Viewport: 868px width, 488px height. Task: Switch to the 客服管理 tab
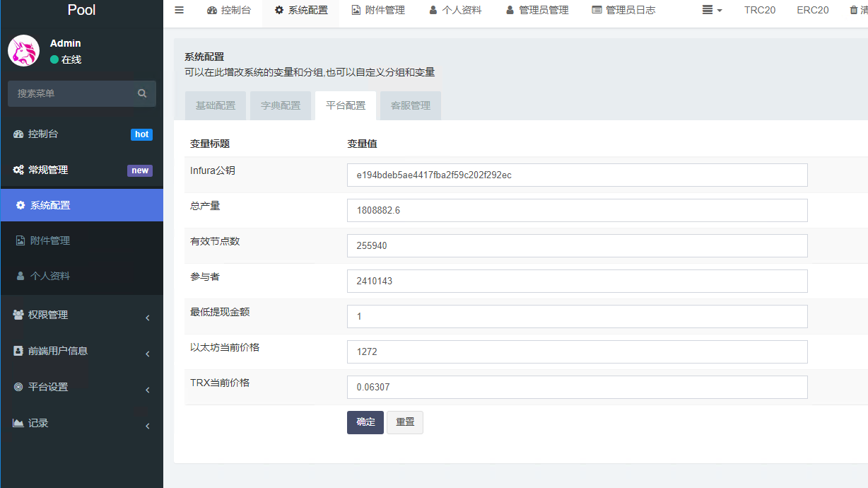coord(410,105)
